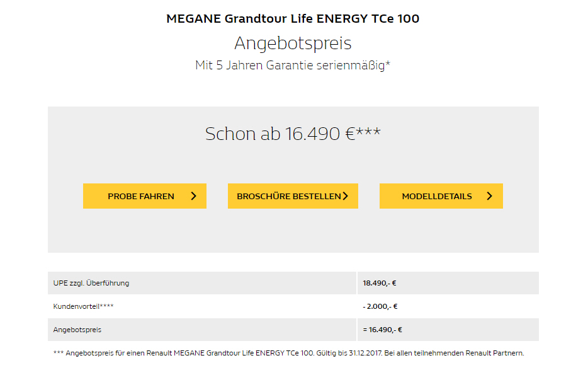Click the = 16.490,- € total value
The height and width of the screenshot is (387, 588).
coord(383,330)
